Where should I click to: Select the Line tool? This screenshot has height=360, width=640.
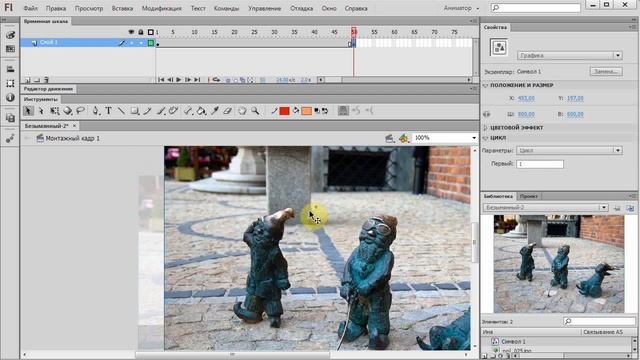click(121, 111)
